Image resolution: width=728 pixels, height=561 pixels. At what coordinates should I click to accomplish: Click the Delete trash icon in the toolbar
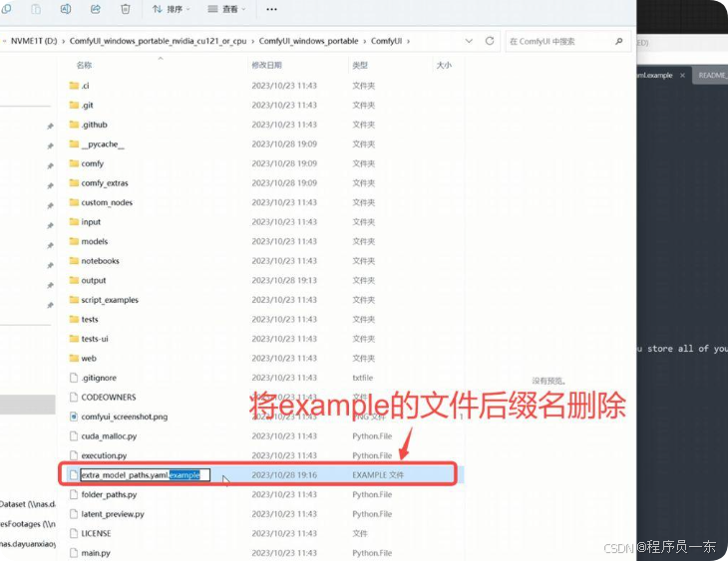click(126, 9)
